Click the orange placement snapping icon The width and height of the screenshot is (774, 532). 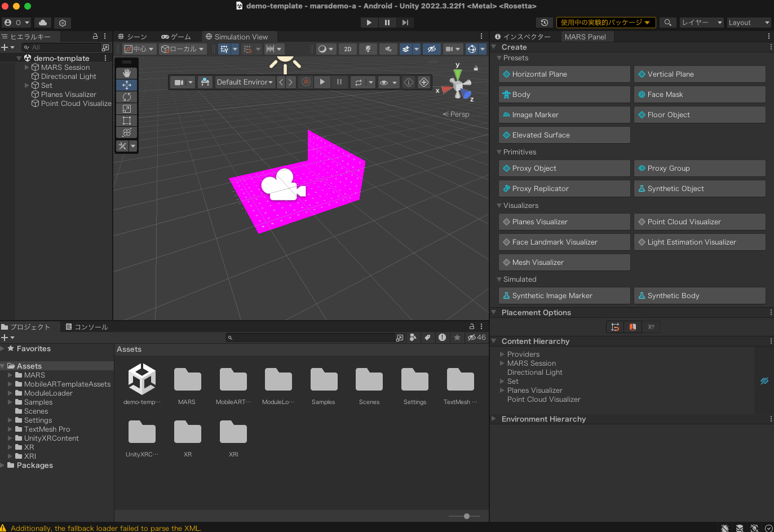pos(633,327)
